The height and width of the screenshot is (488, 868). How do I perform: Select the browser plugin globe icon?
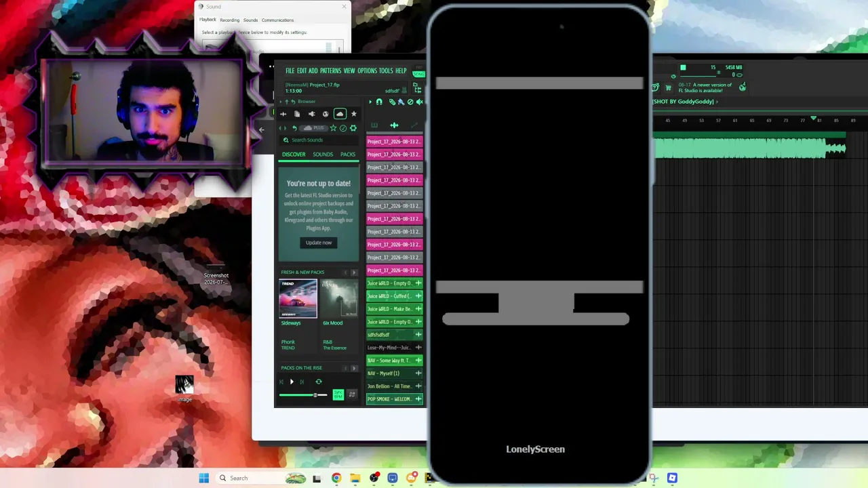click(x=325, y=114)
